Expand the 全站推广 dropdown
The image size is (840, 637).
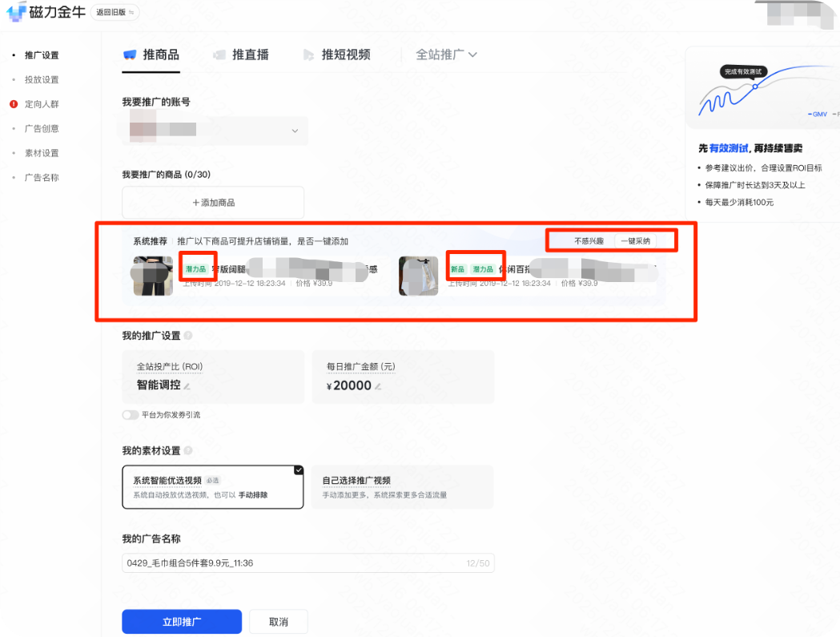[472, 55]
